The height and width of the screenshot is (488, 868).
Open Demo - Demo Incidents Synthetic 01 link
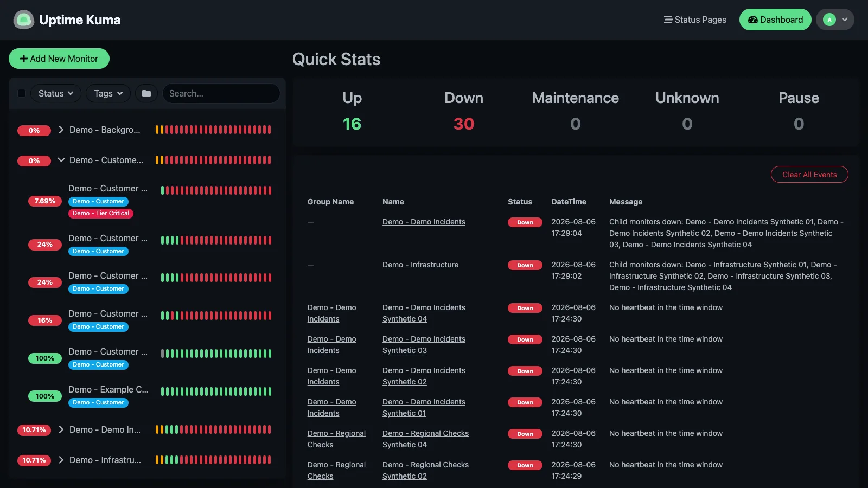pyautogui.click(x=424, y=408)
